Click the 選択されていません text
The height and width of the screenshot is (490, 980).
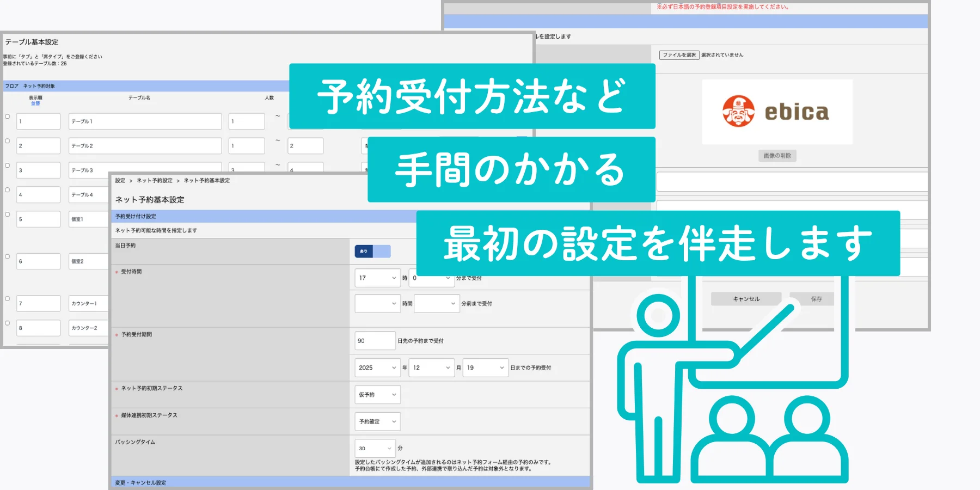[722, 55]
